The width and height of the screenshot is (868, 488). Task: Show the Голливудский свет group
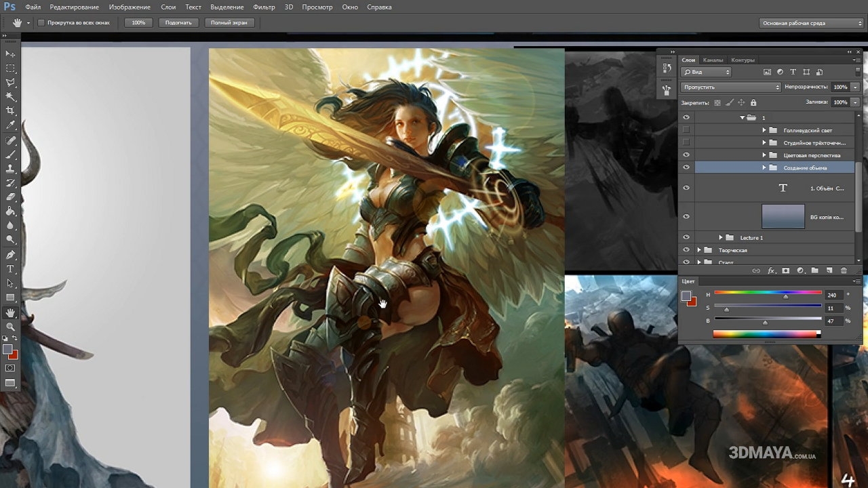pos(686,130)
